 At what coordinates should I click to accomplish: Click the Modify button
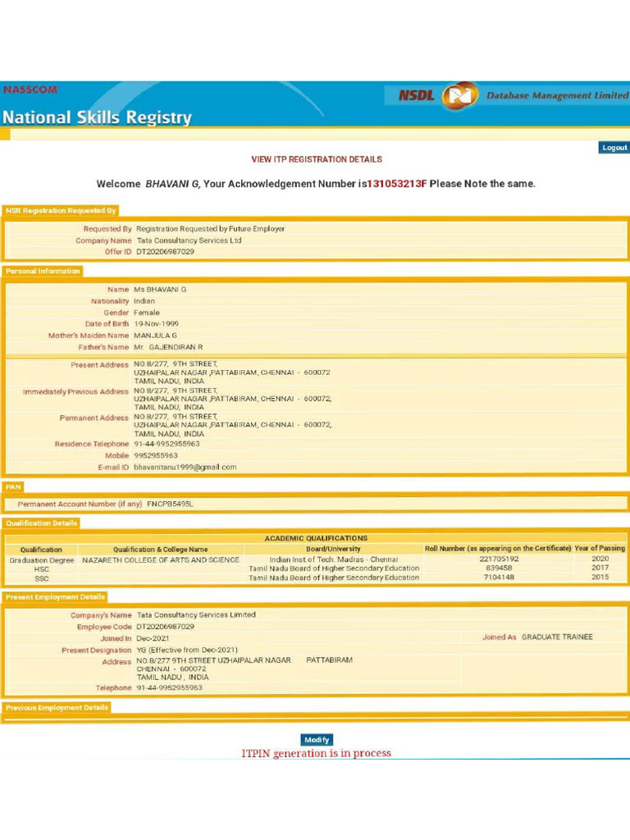point(317,739)
